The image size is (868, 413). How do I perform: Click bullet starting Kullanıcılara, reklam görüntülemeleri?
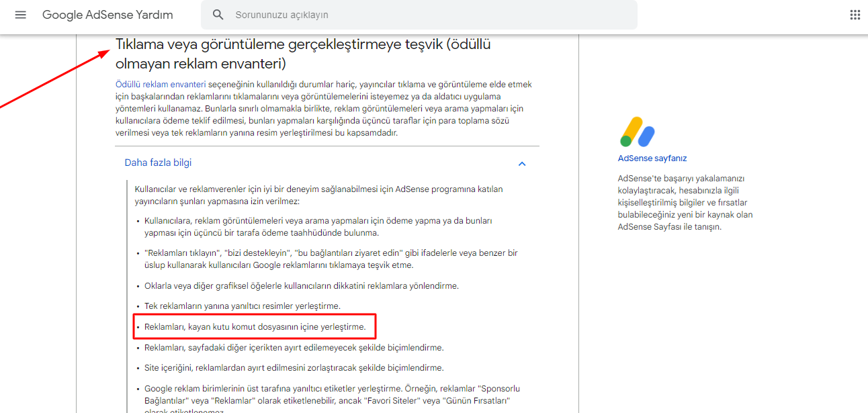pos(318,227)
